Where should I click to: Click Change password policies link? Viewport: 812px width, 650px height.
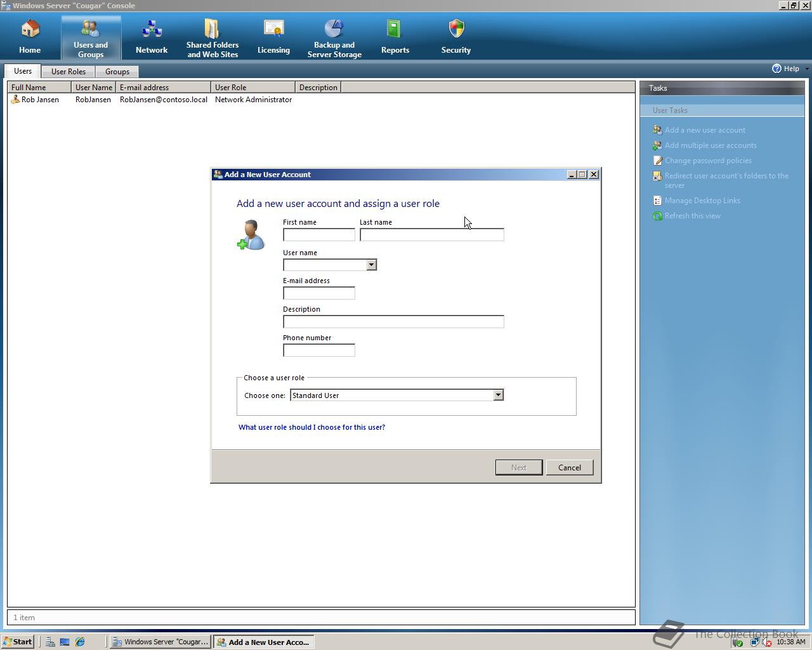point(708,161)
